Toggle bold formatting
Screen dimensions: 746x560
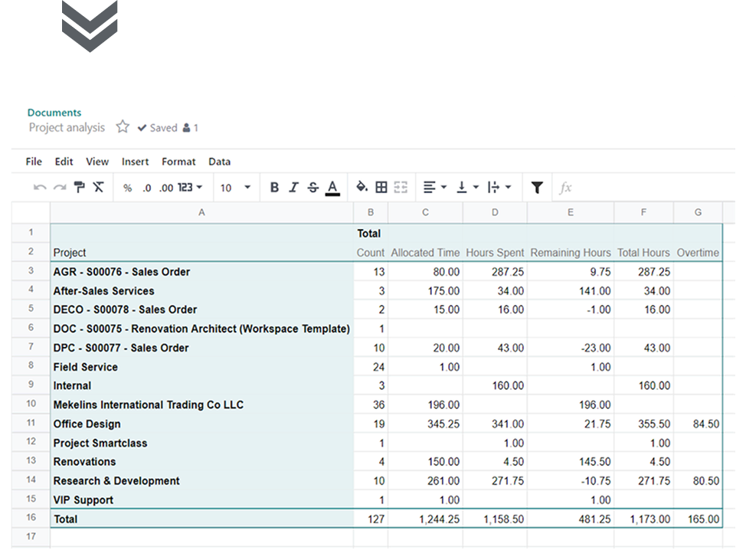pyautogui.click(x=274, y=188)
